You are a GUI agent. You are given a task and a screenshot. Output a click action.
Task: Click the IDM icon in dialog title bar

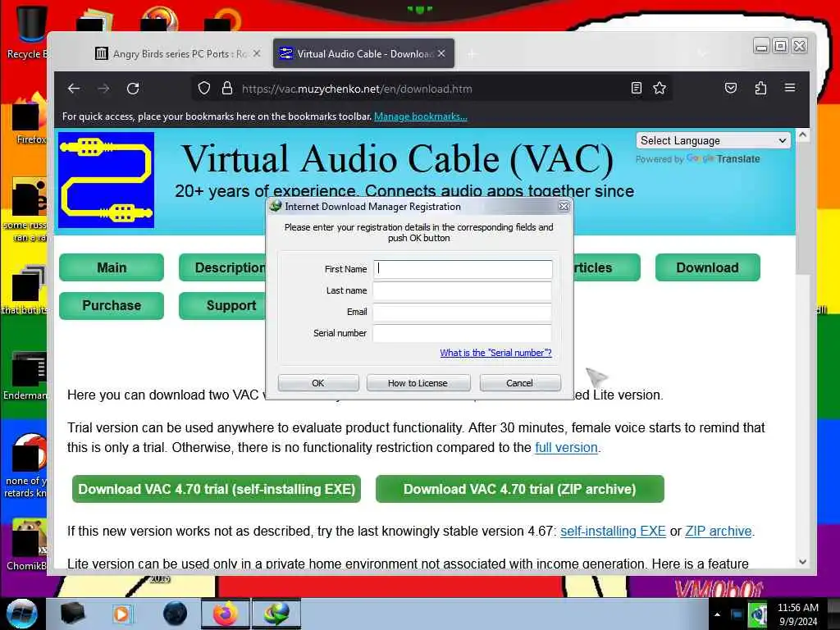click(276, 206)
